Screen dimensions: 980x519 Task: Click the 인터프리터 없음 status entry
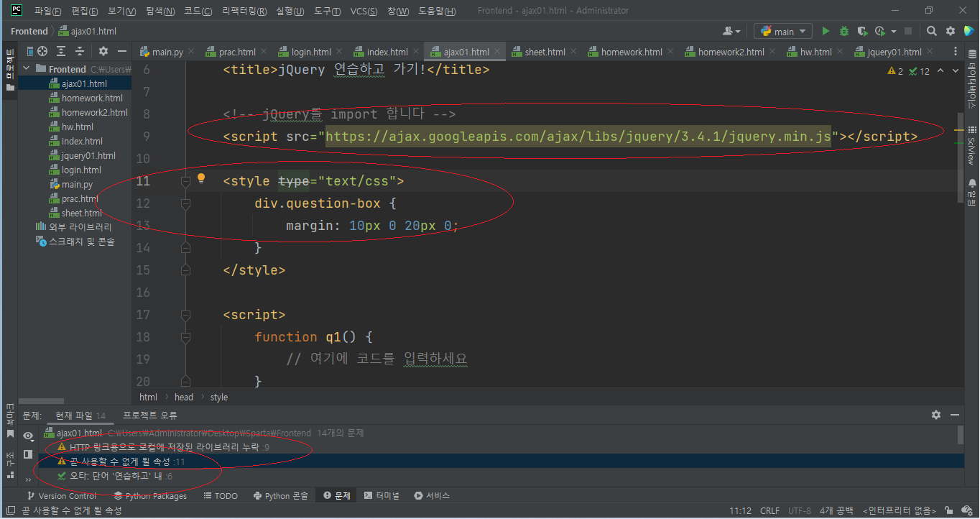click(x=898, y=511)
